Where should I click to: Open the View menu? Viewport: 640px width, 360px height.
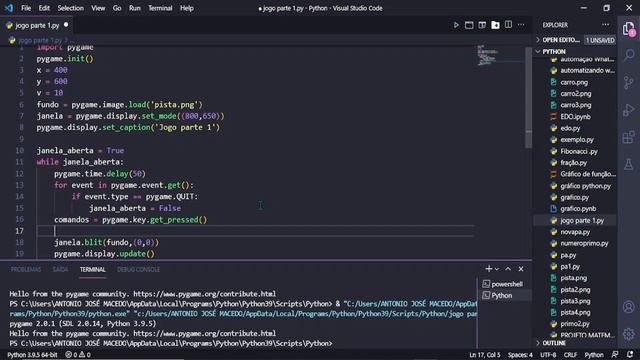[x=98, y=8]
